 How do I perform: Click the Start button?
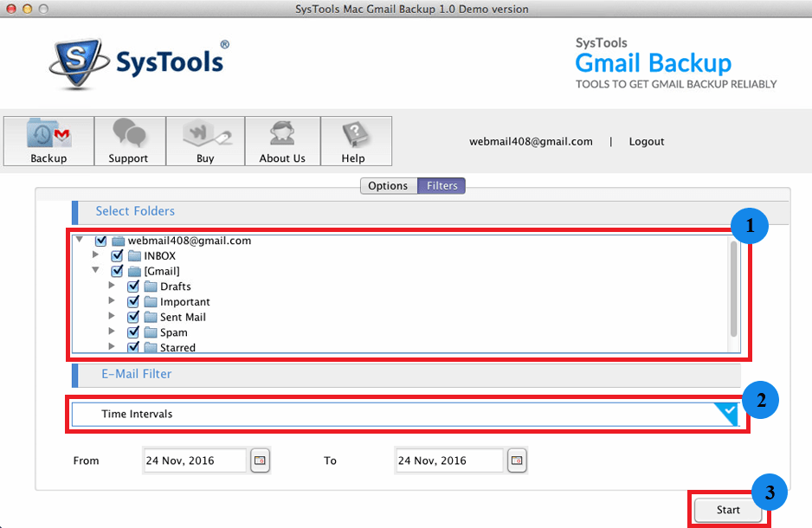(727, 510)
